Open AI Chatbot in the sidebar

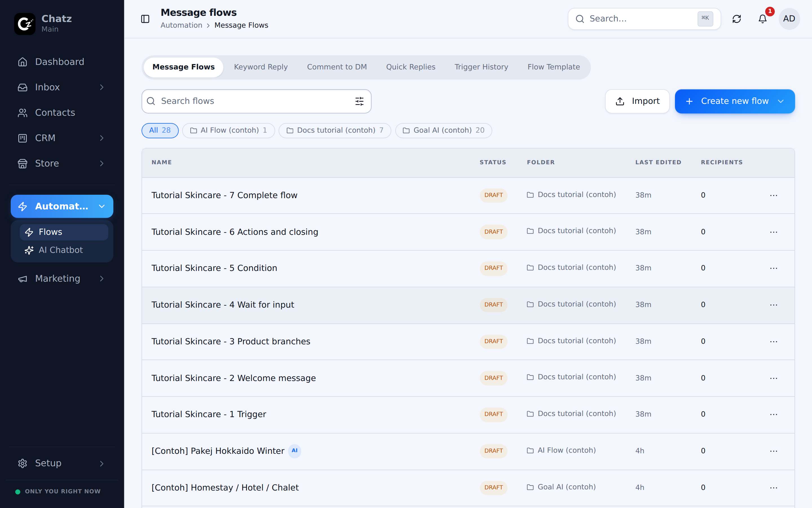[64, 250]
